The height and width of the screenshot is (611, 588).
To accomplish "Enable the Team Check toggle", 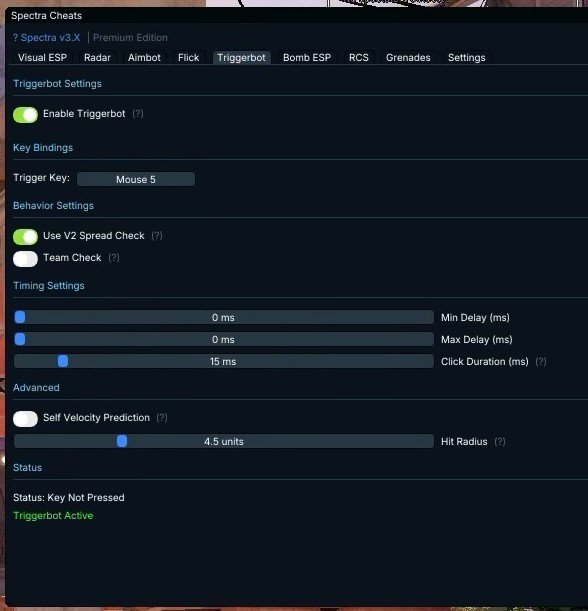I will coord(25,259).
